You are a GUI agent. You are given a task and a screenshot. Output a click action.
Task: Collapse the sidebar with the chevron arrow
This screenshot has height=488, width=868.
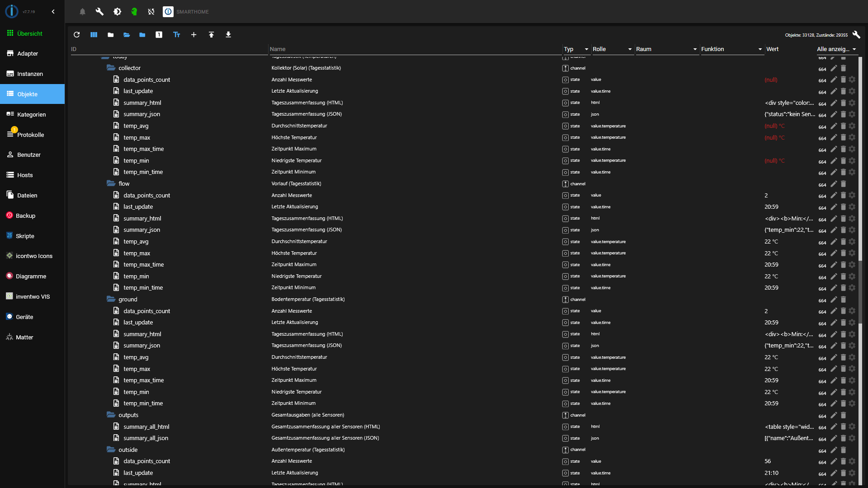click(53, 12)
